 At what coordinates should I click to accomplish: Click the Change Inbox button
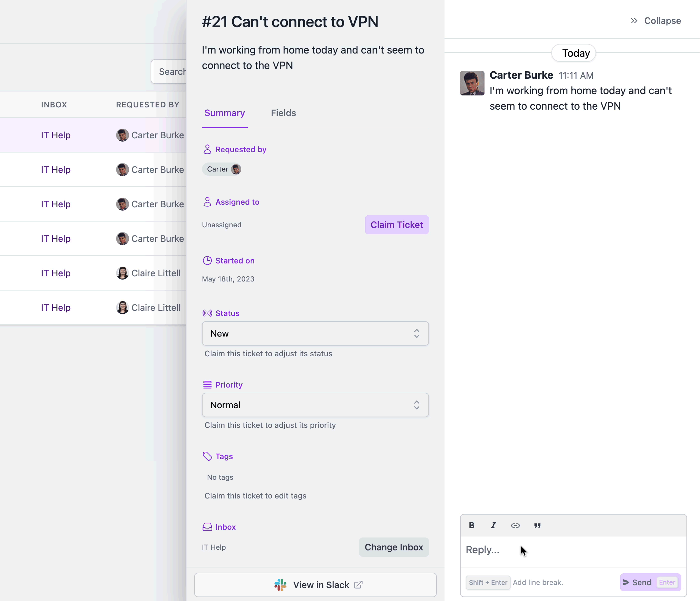pyautogui.click(x=394, y=547)
